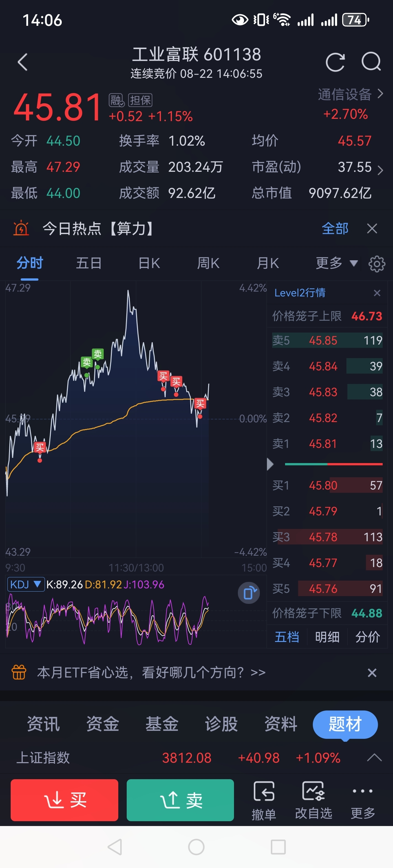This screenshot has height=868, width=393.
Task: Select the 买4 45.77 order row
Action: coord(327,563)
